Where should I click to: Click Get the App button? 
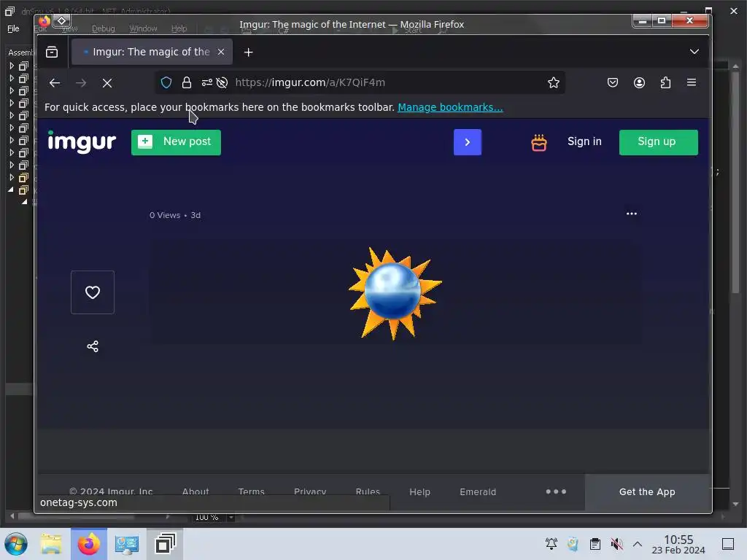[647, 492]
